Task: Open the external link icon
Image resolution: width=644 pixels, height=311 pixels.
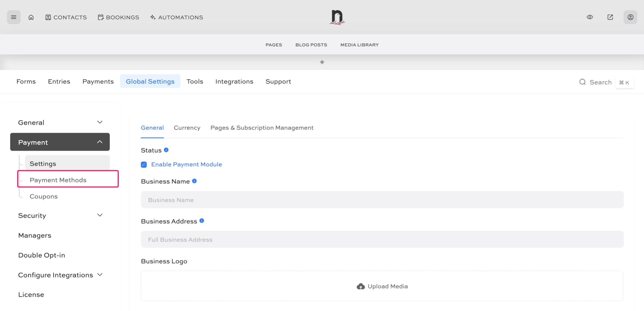Action: click(x=610, y=17)
